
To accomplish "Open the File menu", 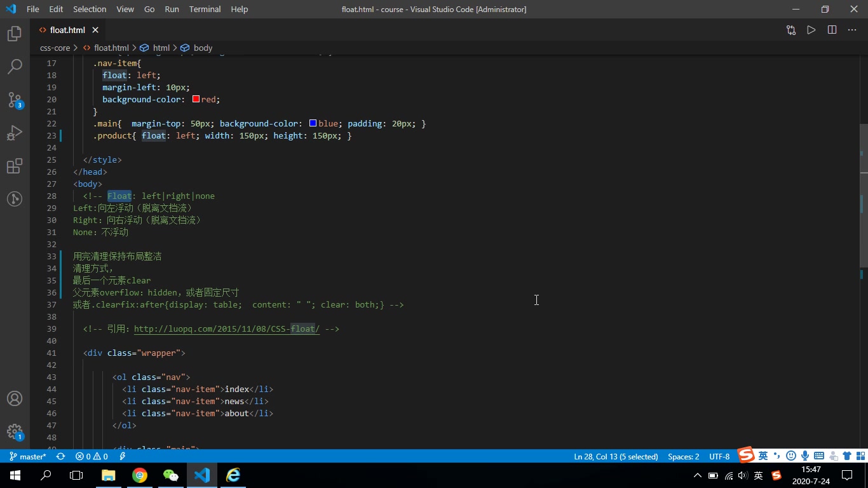I will click(33, 9).
